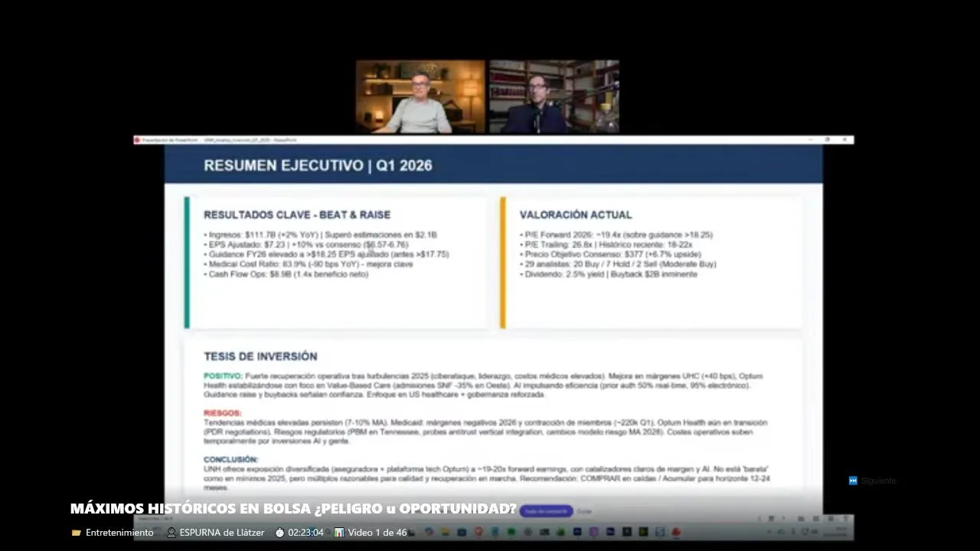Click the slide heading RESUMEN EJECUTIVO | Q1 2026
Viewport: 980px width, 551px height.
point(318,165)
